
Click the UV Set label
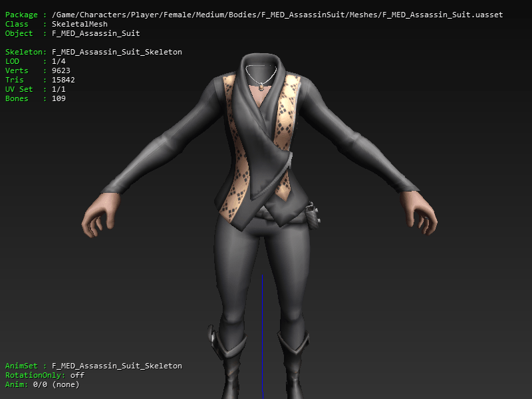click(19, 89)
